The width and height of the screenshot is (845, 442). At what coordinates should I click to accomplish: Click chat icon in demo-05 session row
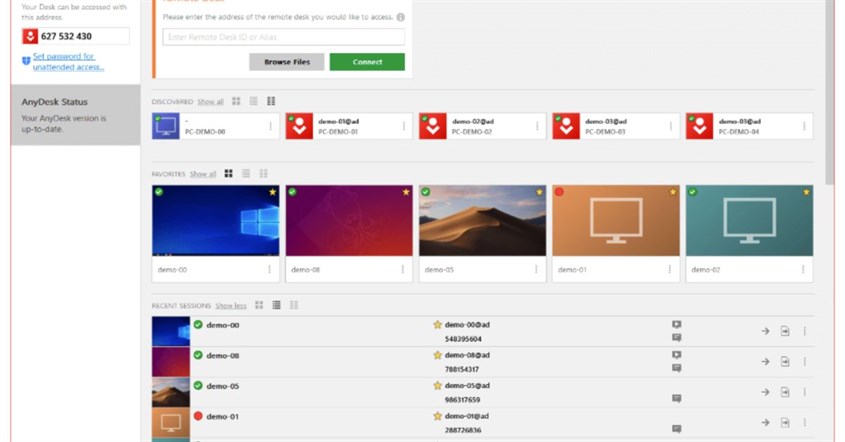(677, 398)
